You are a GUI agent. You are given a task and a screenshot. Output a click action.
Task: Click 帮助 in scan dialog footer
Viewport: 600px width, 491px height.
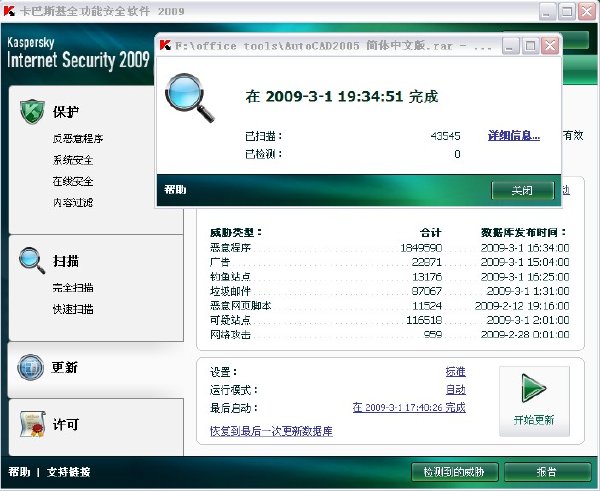[x=175, y=189]
